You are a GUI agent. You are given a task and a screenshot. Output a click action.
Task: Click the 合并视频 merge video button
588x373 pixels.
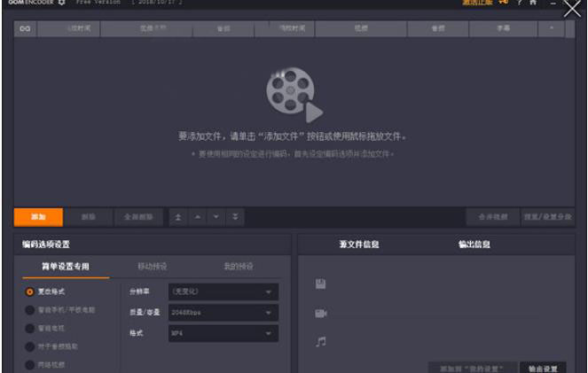(x=493, y=217)
